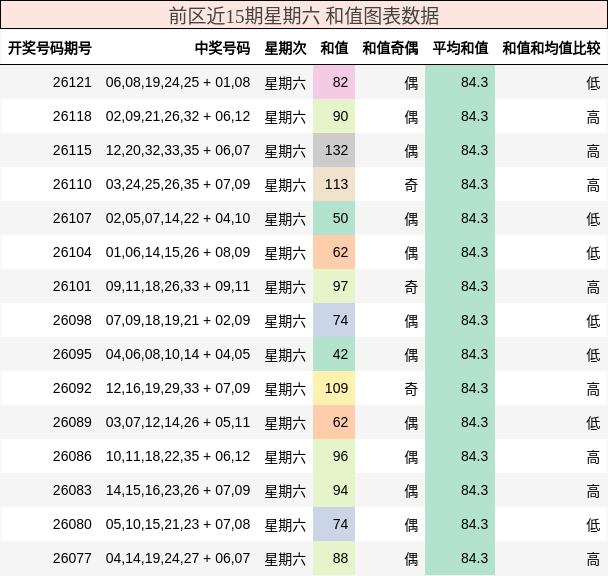Click the 平均和值 column header
This screenshot has height=576, width=608.
tap(460, 48)
